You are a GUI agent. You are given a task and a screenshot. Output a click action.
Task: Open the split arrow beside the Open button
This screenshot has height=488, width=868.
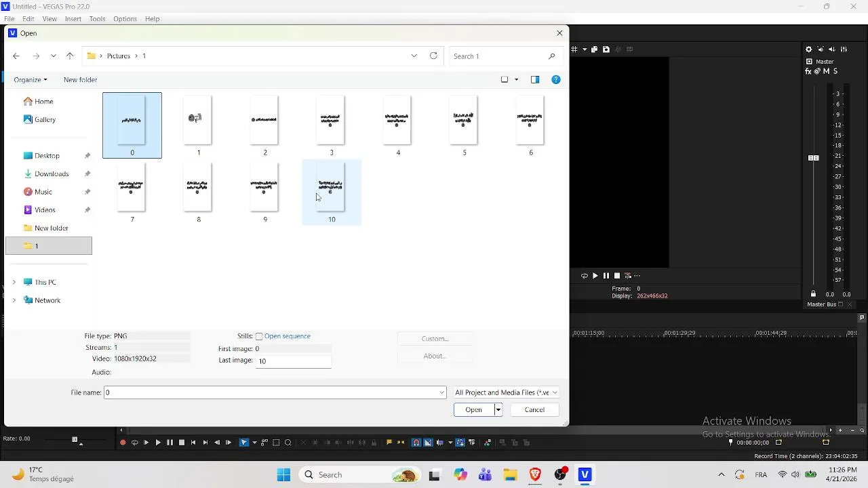point(498,409)
